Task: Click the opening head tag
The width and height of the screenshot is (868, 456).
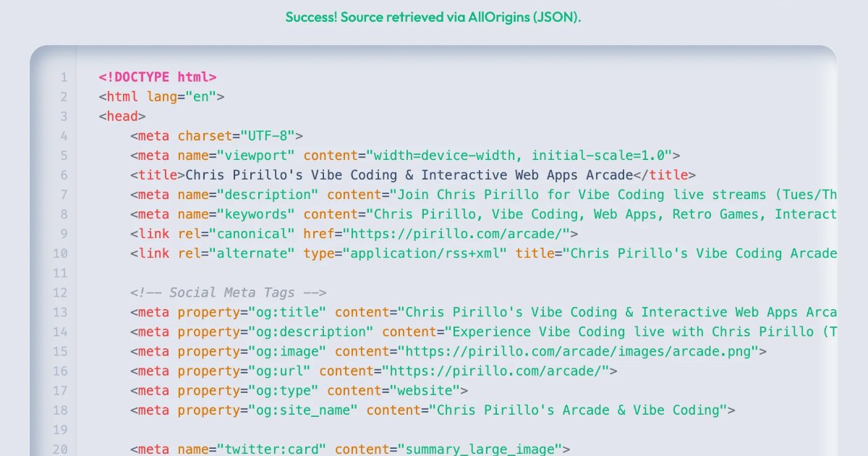Action: [x=122, y=116]
